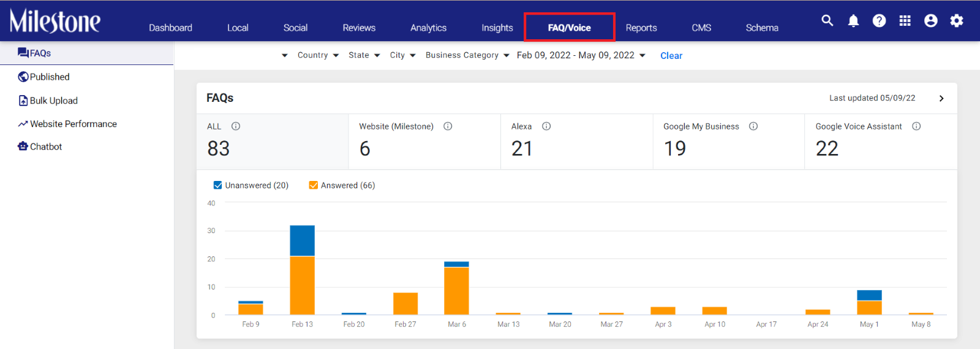This screenshot has height=349, width=980.
Task: Click the info icon beside Google My Business
Action: (x=753, y=126)
